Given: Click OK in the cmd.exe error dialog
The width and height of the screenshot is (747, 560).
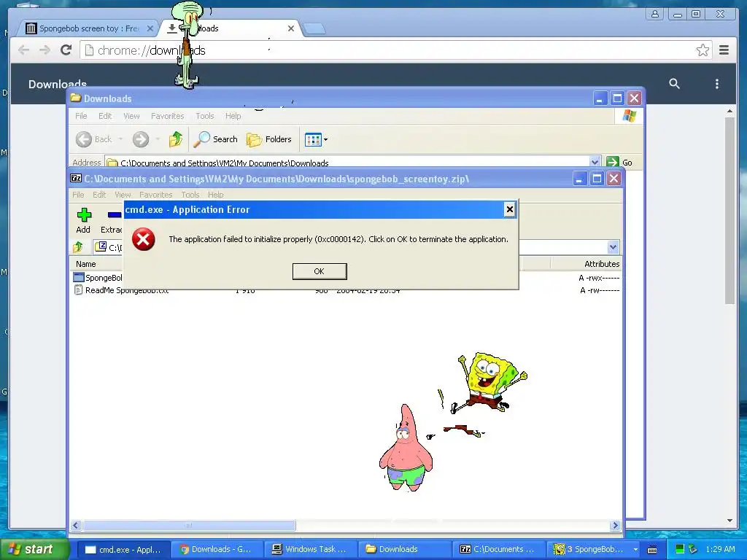Looking at the screenshot, I should point(320,271).
